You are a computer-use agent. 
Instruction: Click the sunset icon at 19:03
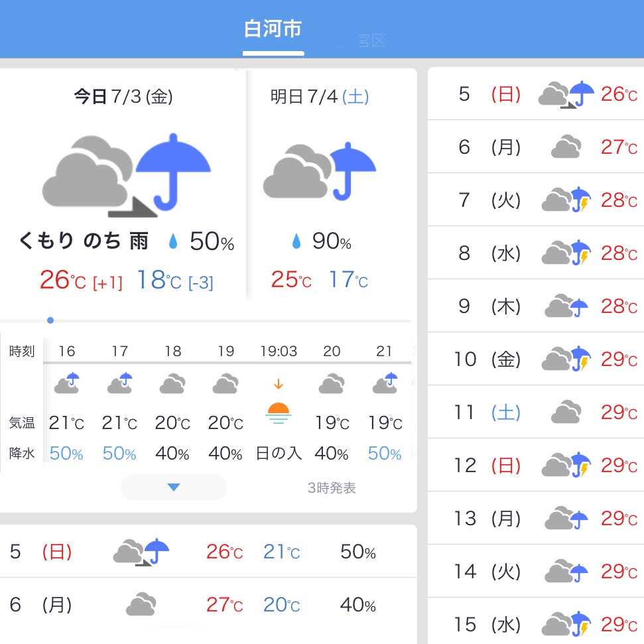coord(279,413)
